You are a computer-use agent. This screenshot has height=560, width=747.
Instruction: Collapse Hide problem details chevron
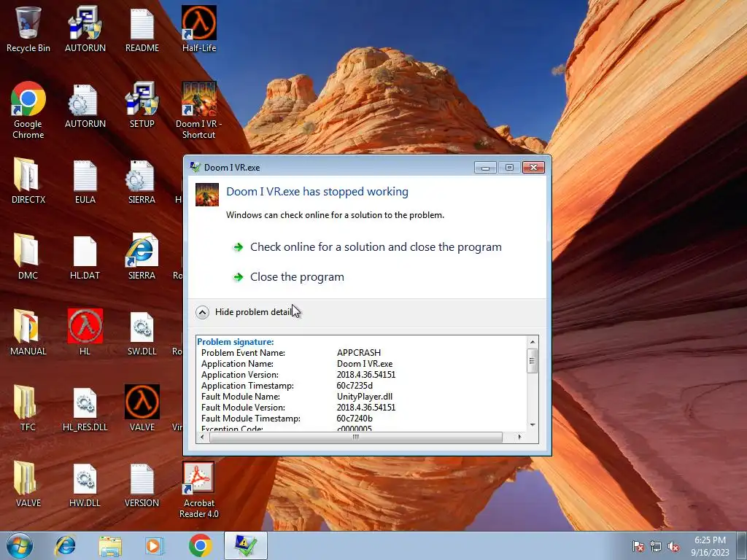click(202, 312)
